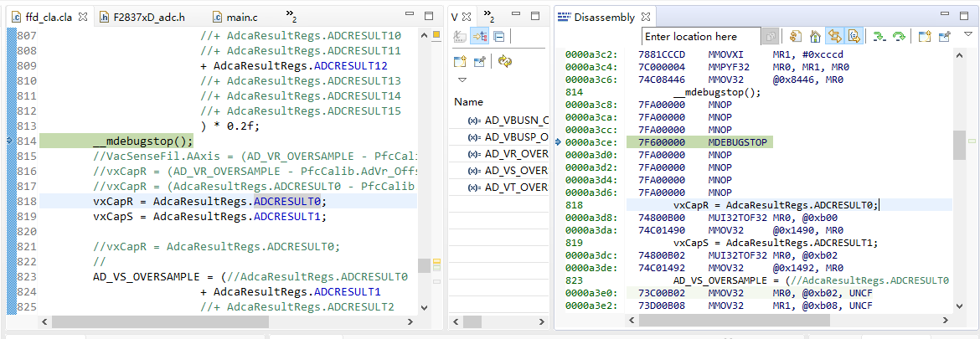Screen dimensions: 980x339
Task: Click the __mdebugstop(); line in editor
Action: 143,141
